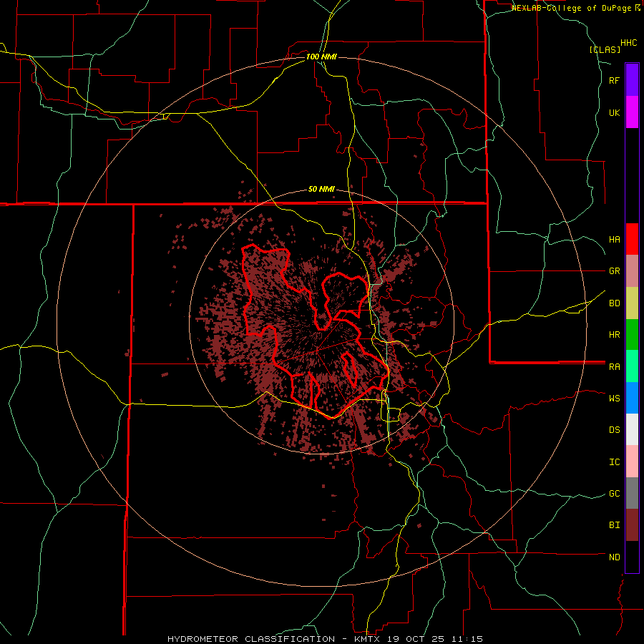Click the mint green RA legend swatch
Screen dimensions: 644x644
tap(632, 366)
